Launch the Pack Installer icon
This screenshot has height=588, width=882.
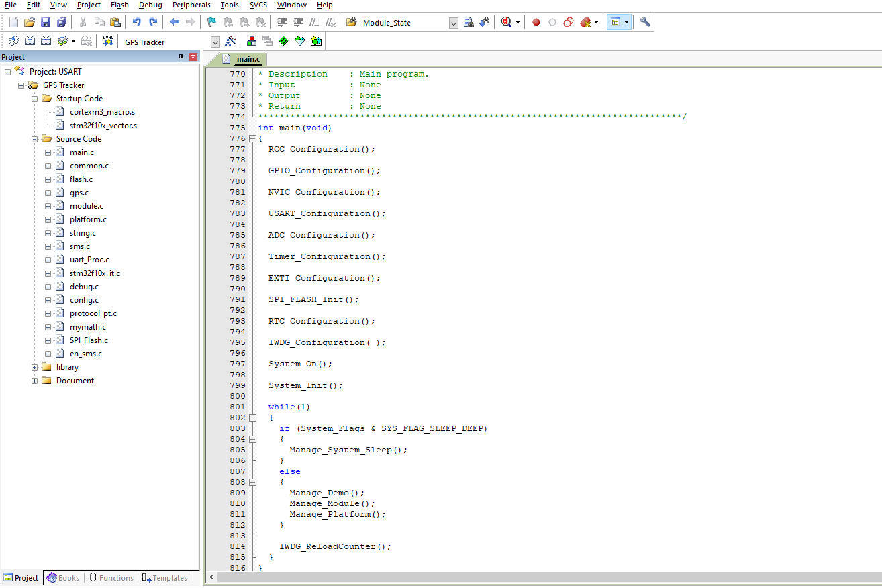click(x=316, y=41)
